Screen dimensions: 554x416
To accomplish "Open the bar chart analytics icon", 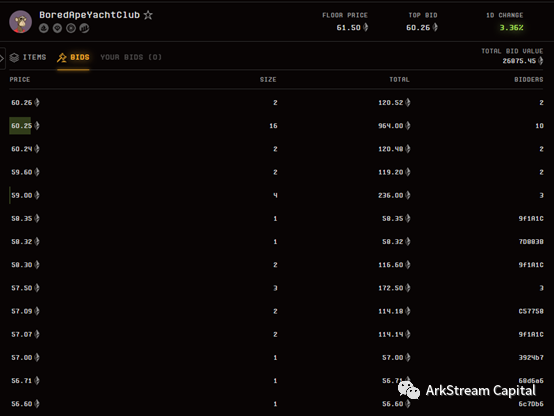I will (84, 28).
